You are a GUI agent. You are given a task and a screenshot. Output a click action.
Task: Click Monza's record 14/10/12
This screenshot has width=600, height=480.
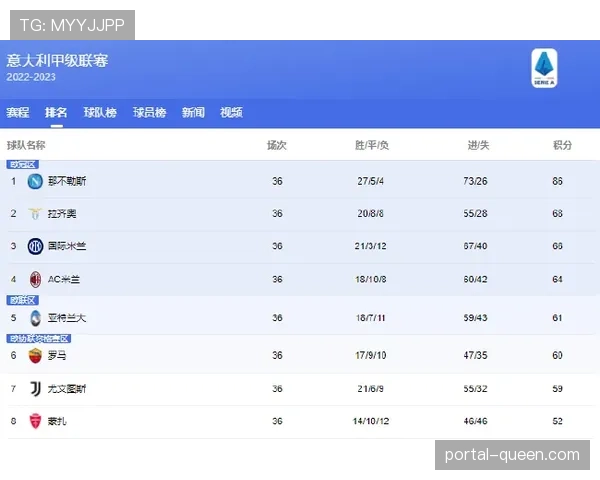(370, 421)
